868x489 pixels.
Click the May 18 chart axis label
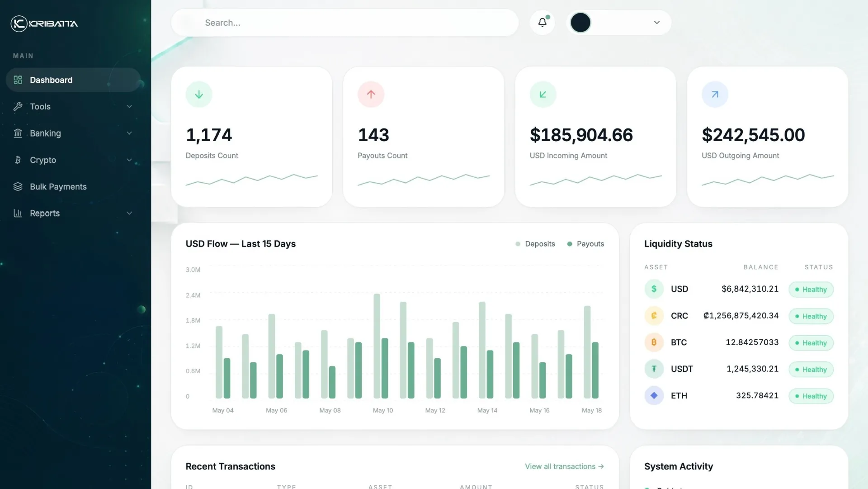point(592,411)
